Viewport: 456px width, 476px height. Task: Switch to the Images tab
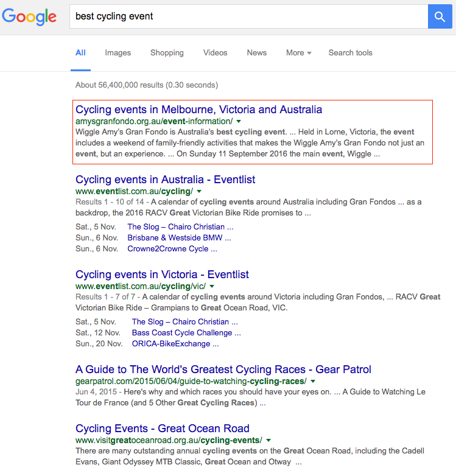point(118,53)
